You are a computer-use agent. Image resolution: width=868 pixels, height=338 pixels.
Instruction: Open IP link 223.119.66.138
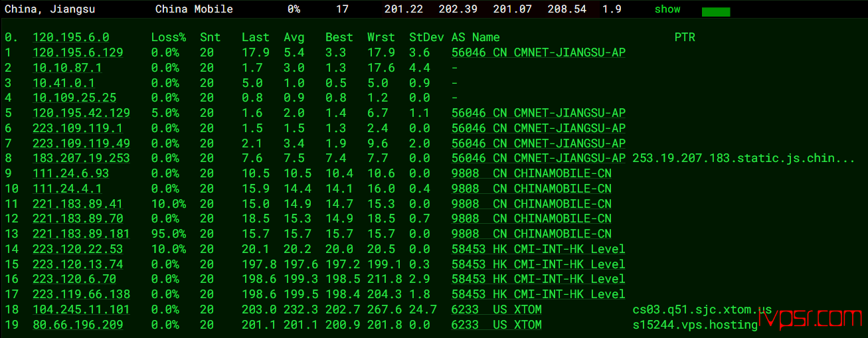pyautogui.click(x=82, y=294)
